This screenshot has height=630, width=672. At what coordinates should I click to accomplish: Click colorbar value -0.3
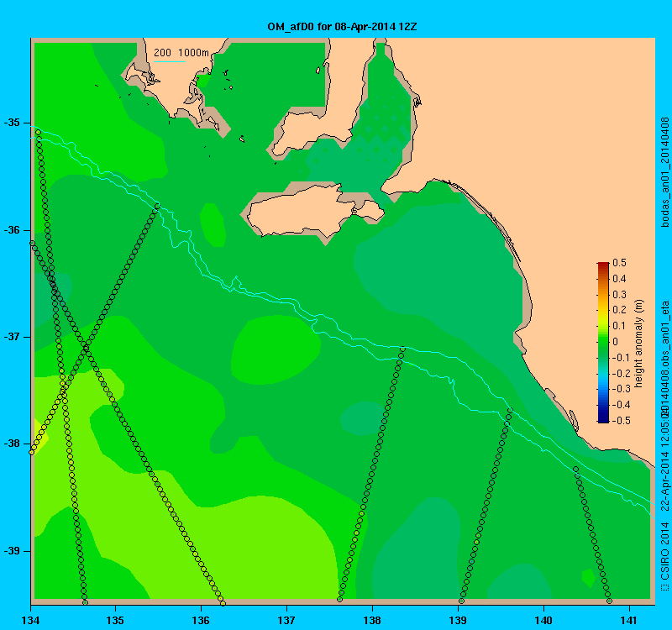tap(621, 389)
